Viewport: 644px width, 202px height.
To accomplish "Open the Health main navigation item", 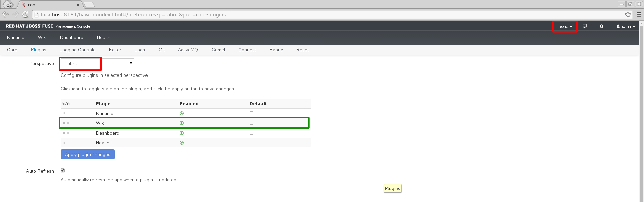I will [x=104, y=37].
